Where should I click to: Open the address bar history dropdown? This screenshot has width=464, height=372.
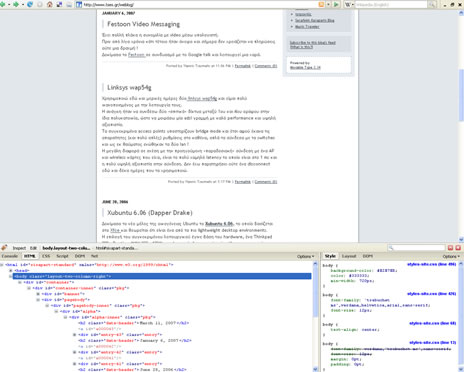click(328, 4)
